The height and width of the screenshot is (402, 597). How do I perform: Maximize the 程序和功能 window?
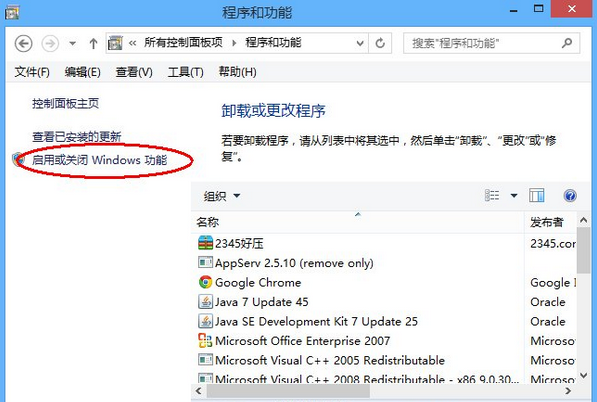point(538,9)
